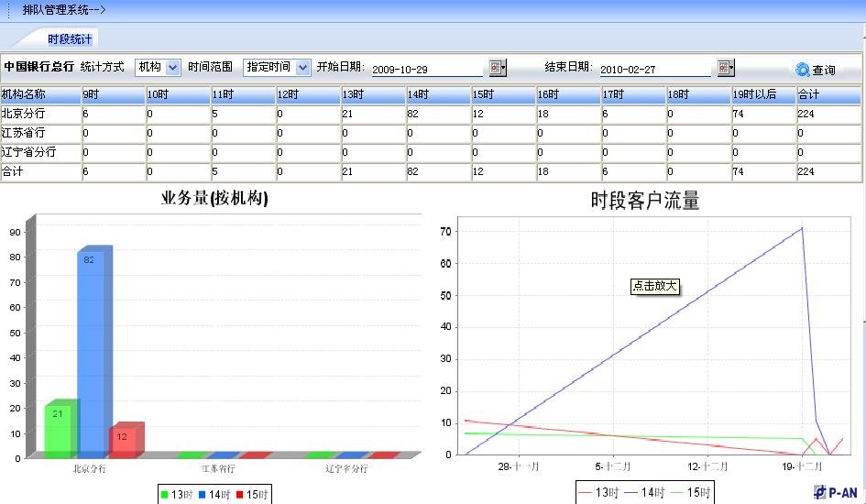Click the 业务量(按机构) chart title
Screen dimensions: 866x504
(x=214, y=198)
